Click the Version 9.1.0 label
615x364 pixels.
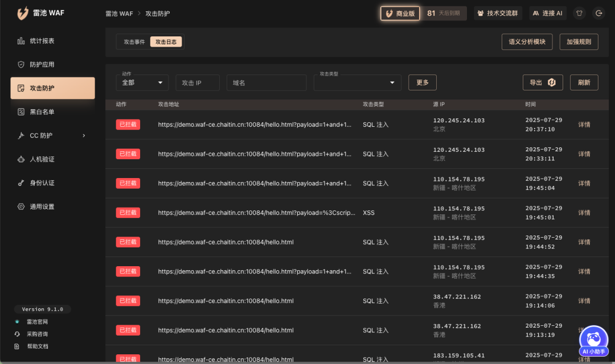point(42,309)
